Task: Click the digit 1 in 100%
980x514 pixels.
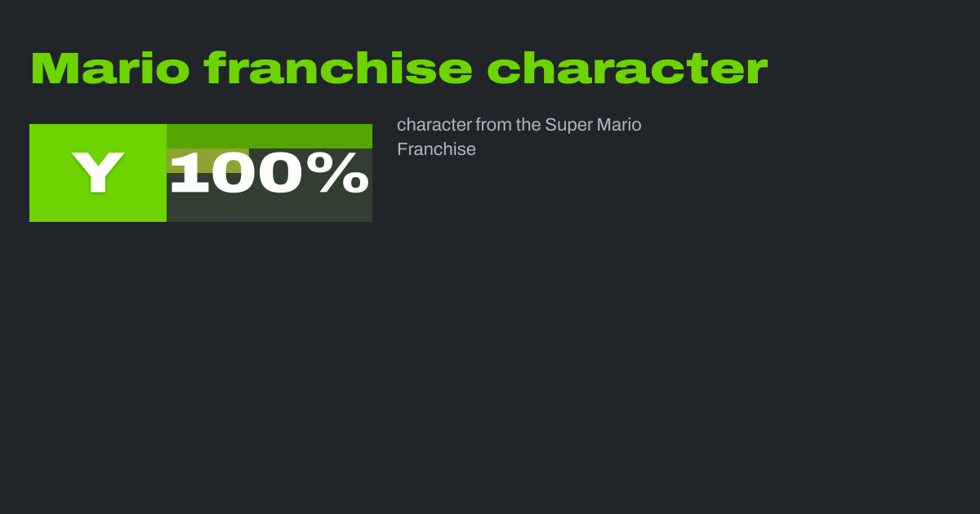Action: 188,173
